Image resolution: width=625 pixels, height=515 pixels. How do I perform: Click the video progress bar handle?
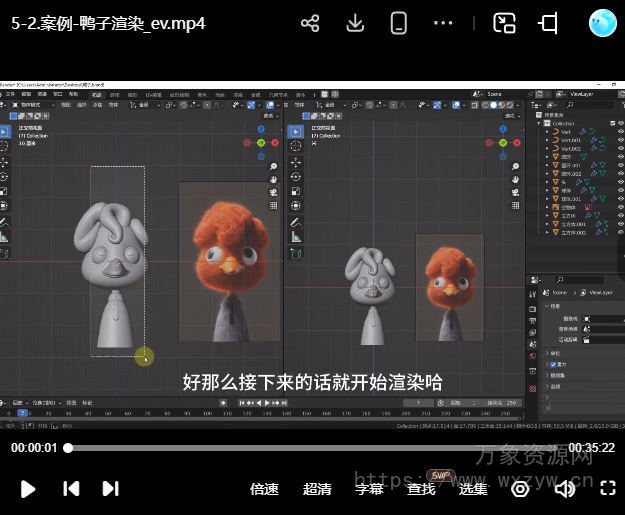click(68, 448)
